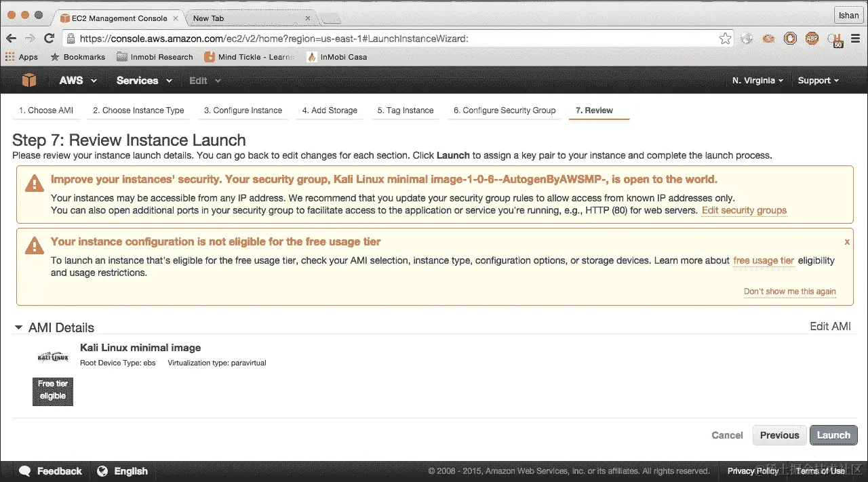Go back using browser back arrow

(12, 39)
